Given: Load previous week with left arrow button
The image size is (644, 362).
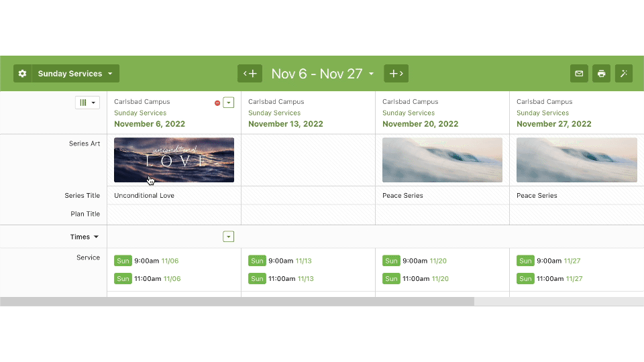Looking at the screenshot, I should (250, 74).
